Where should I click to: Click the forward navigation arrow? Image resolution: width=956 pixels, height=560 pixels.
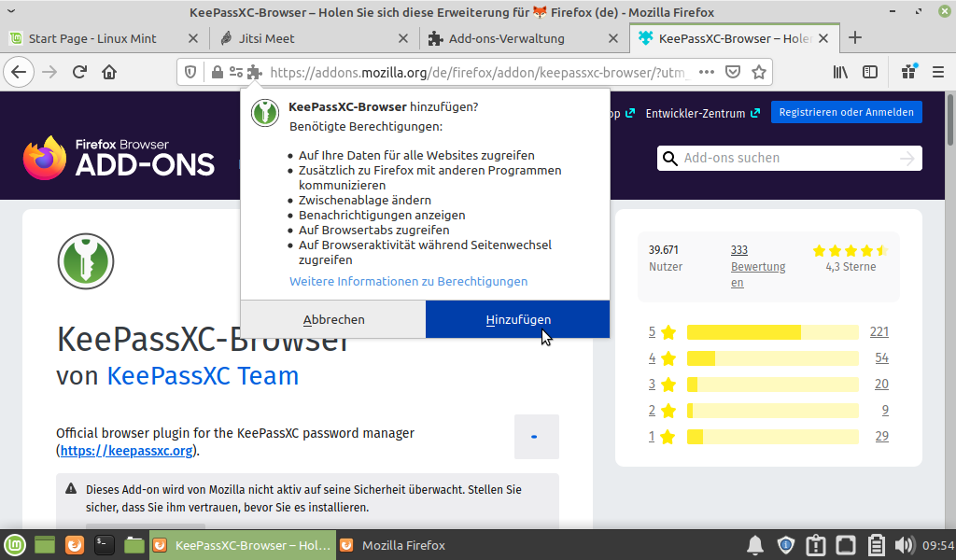[x=49, y=73]
